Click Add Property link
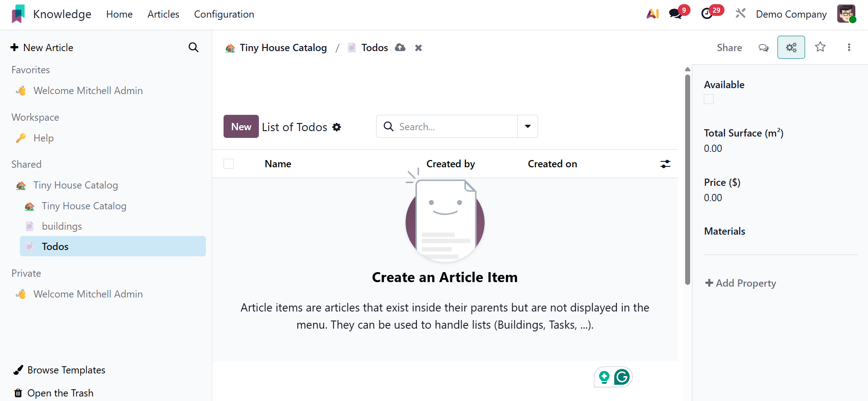This screenshot has height=401, width=868. (741, 283)
